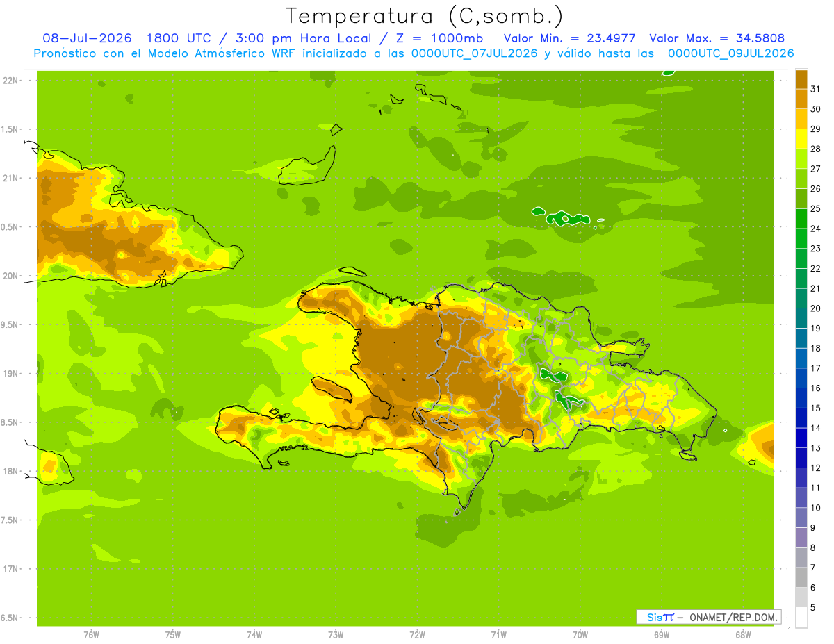
Task: Click the latitude label "18N"
Action: coord(12,471)
